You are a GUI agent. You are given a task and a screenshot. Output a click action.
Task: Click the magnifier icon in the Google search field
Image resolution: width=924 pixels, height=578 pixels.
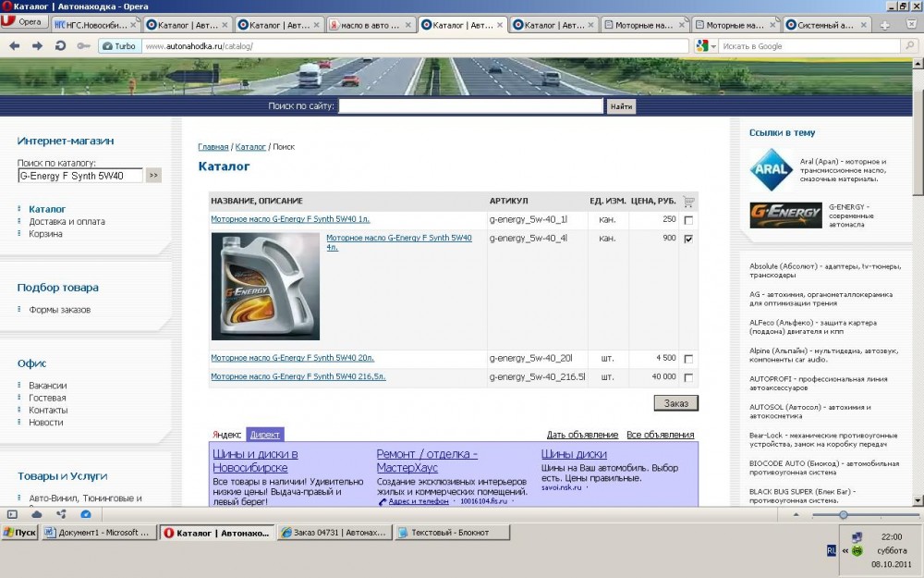[909, 45]
